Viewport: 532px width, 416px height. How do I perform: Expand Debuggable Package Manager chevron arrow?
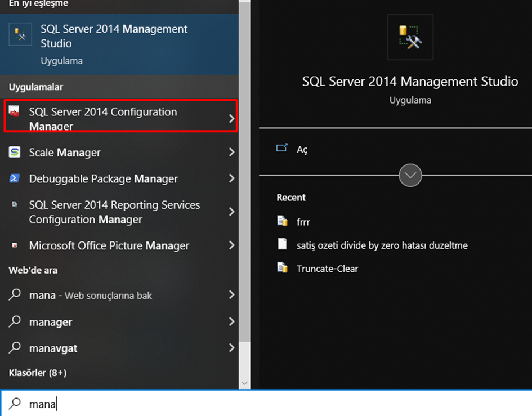click(x=231, y=178)
